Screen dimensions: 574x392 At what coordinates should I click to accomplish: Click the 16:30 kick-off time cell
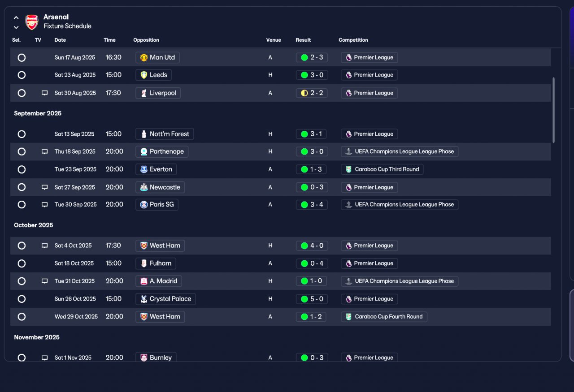click(113, 57)
